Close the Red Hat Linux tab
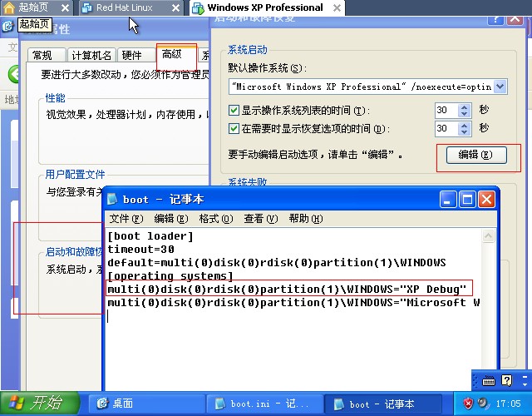The width and height of the screenshot is (532, 416). tap(175, 7)
